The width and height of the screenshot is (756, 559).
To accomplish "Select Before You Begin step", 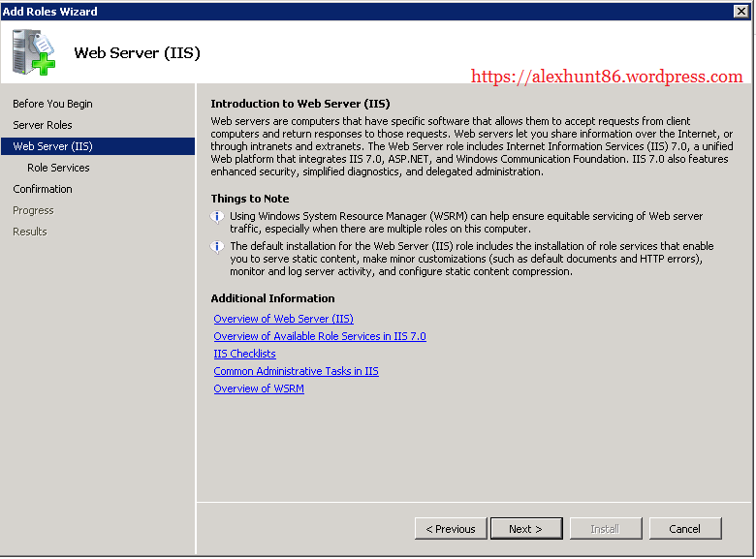I will [x=53, y=104].
